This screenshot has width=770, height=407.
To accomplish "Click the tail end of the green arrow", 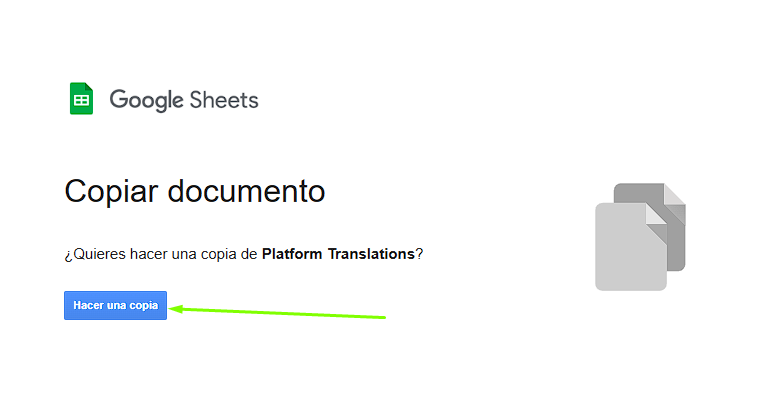I will pos(383,318).
